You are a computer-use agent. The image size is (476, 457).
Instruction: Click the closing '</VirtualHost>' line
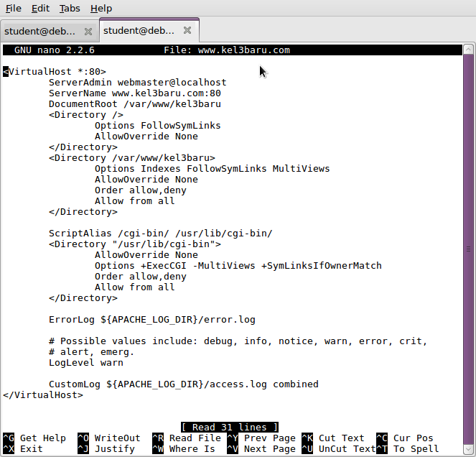pyautogui.click(x=43, y=395)
